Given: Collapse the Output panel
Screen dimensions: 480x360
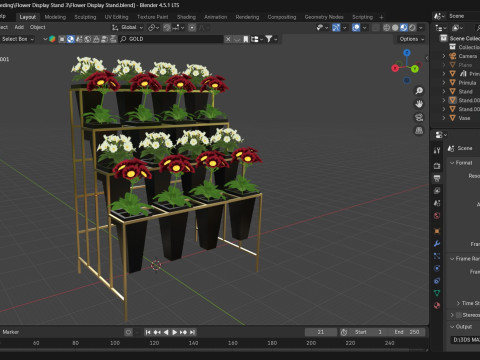Looking at the screenshot, I should coord(452,327).
